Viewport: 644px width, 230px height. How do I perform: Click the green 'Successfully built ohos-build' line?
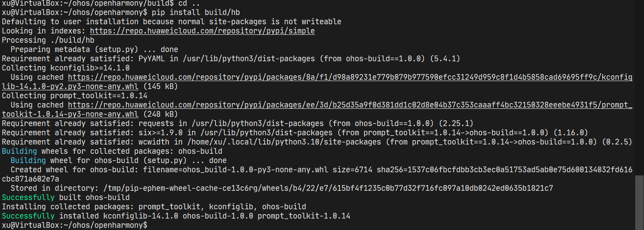(x=65, y=197)
